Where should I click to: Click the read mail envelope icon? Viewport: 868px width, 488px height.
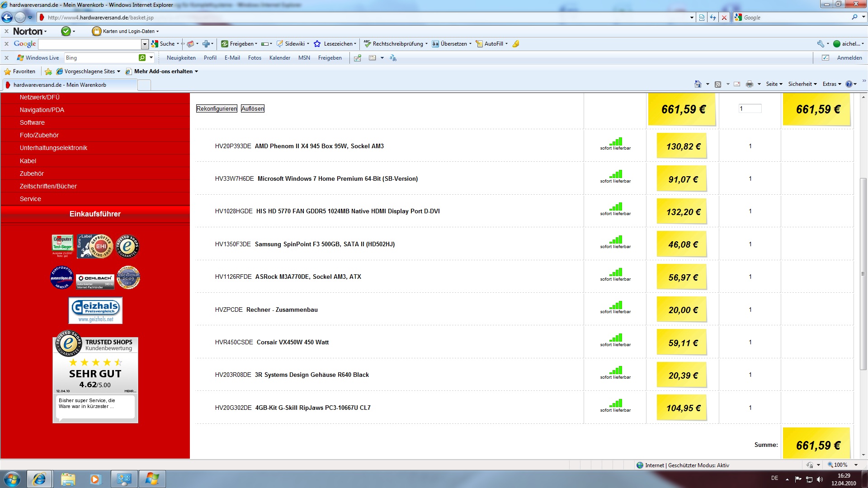pos(737,84)
